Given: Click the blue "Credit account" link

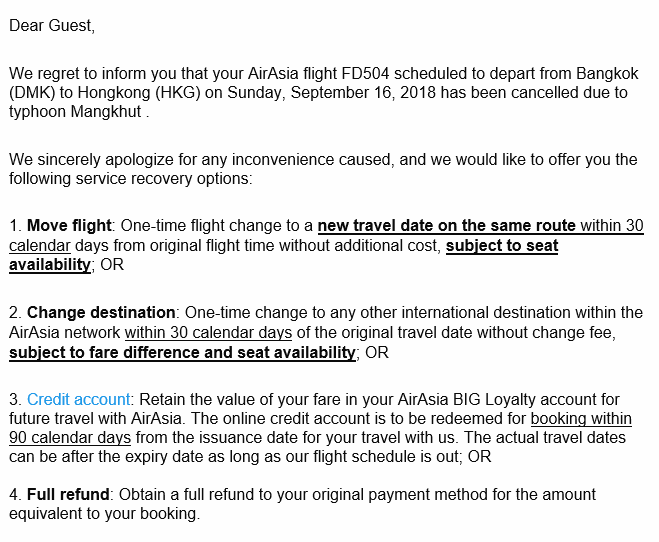Looking at the screenshot, I should [75, 400].
